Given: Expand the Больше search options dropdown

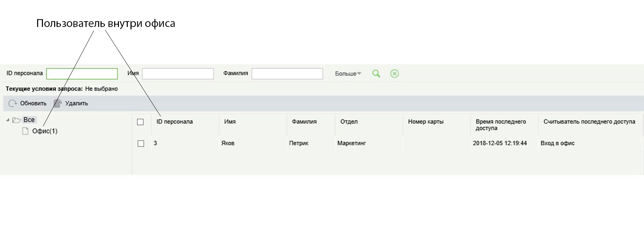Looking at the screenshot, I should coord(348,73).
